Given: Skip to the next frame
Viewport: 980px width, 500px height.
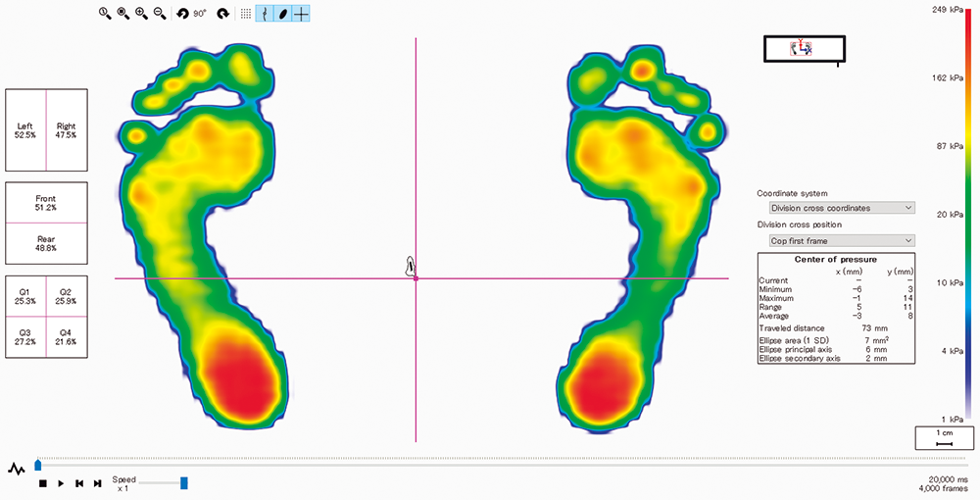Looking at the screenshot, I should 97,483.
